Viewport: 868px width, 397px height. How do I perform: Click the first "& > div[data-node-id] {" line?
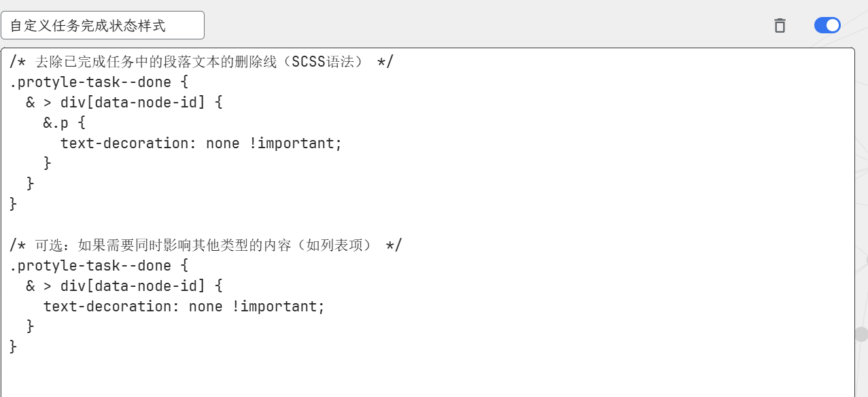tap(124, 103)
